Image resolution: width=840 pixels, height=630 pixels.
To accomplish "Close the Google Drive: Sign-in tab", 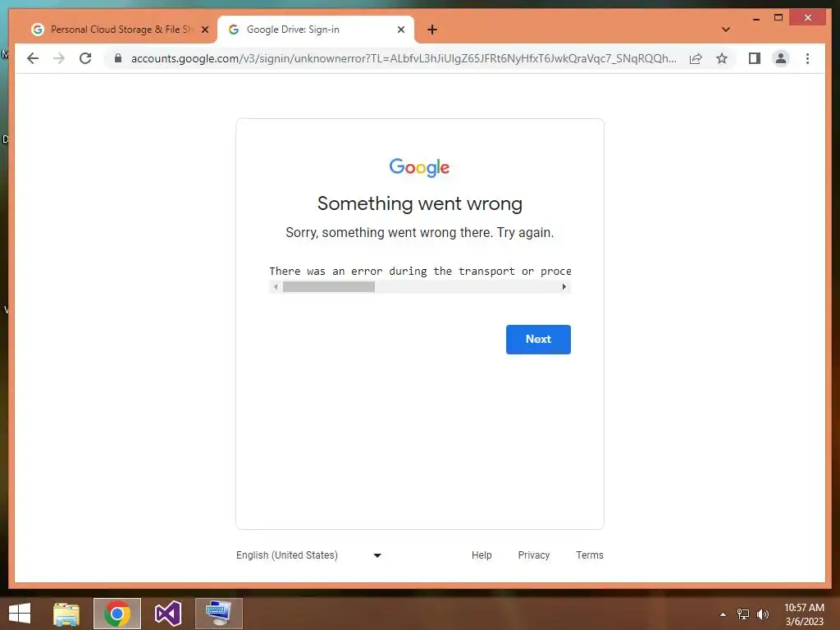I will [x=400, y=30].
